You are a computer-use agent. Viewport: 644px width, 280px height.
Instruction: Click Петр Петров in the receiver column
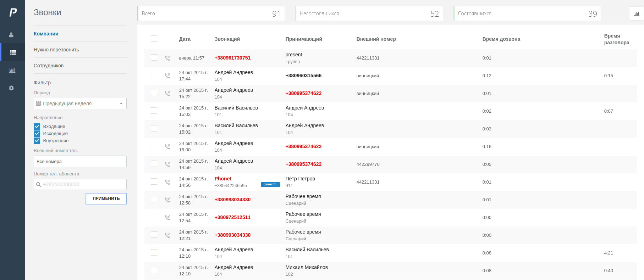(300, 179)
